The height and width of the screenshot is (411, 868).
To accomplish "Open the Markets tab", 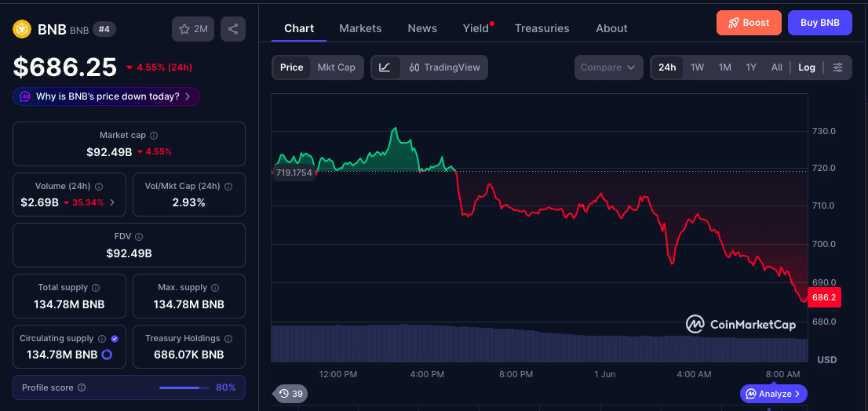I will pos(360,28).
